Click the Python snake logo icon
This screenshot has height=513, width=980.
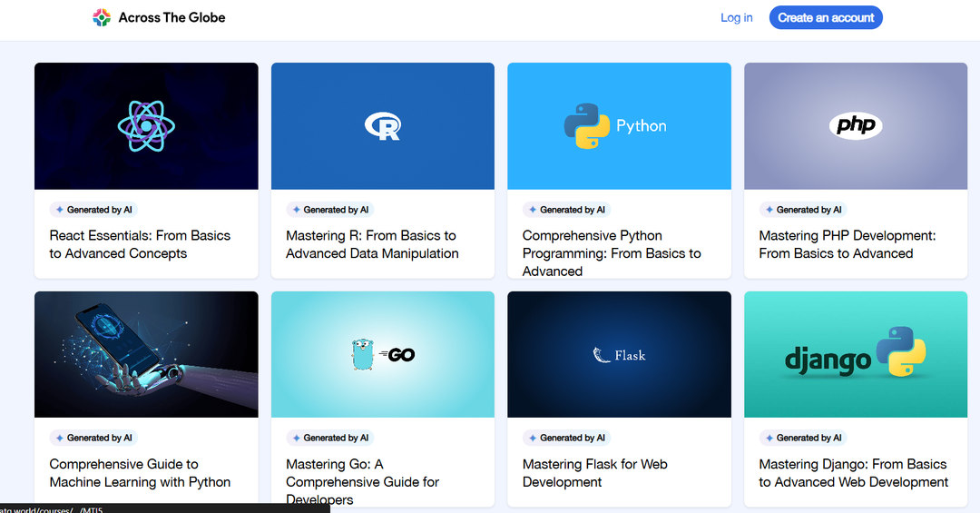coord(587,125)
